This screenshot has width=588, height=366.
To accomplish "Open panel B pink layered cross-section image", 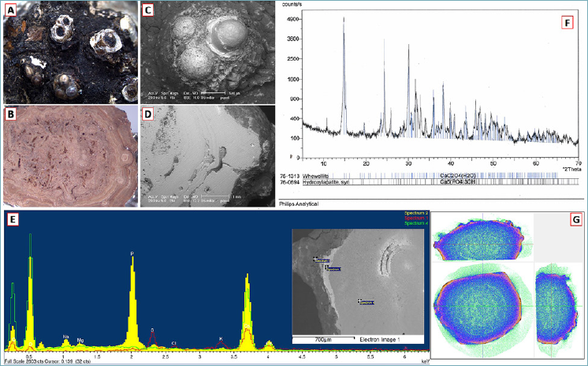I will (x=70, y=155).
